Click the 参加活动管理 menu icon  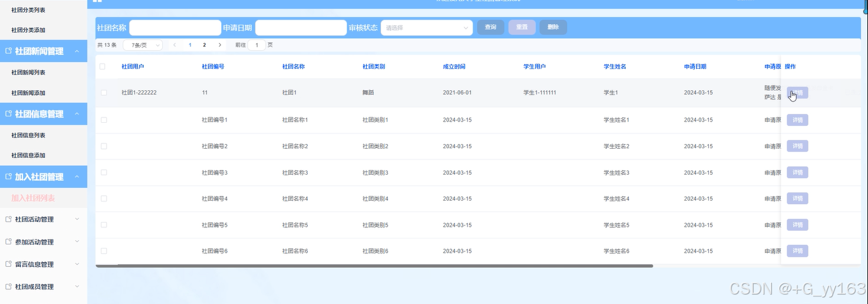click(8, 242)
